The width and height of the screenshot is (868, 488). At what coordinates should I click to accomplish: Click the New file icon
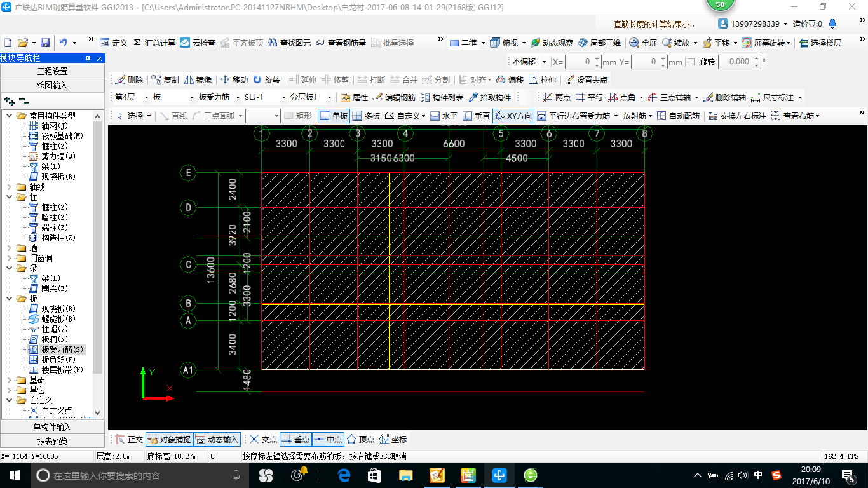(8, 43)
